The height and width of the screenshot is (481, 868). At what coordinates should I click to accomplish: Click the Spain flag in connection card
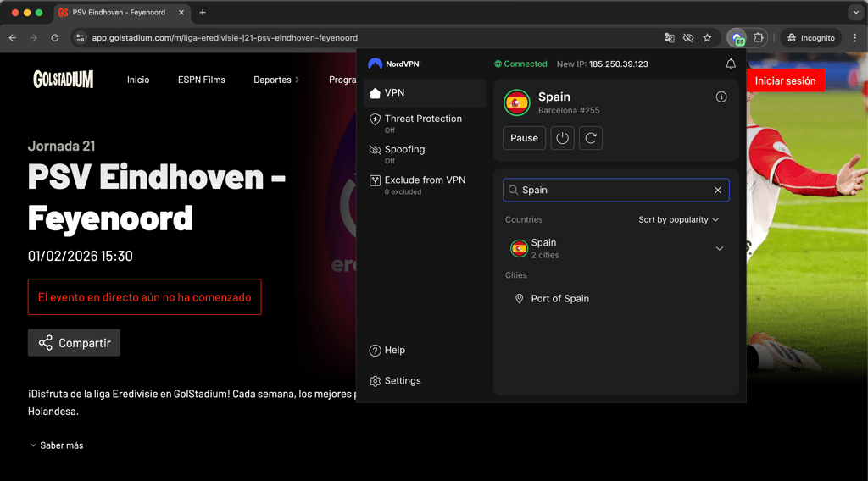517,102
